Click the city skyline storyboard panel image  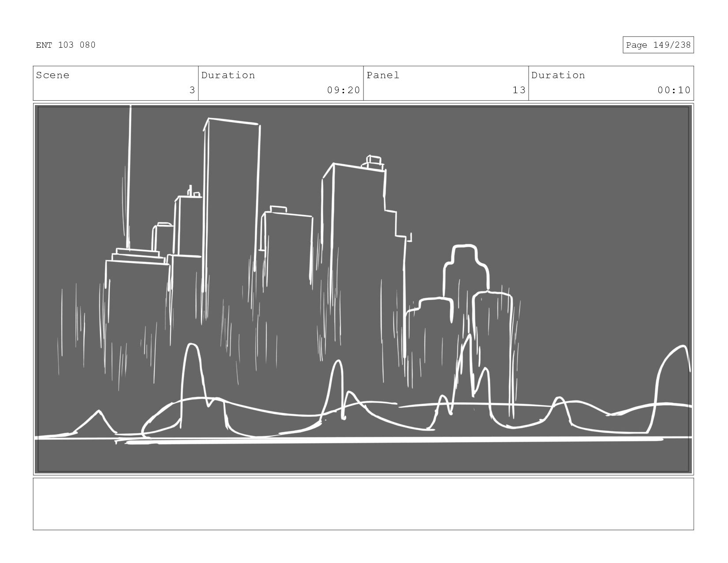click(x=363, y=289)
